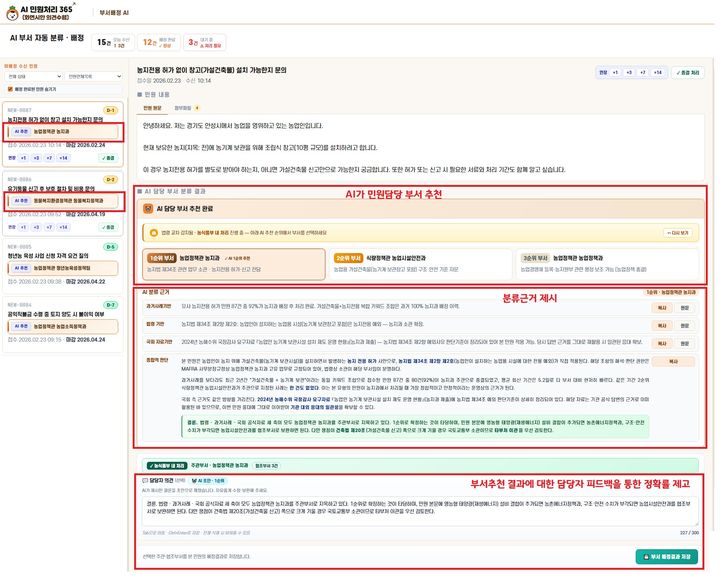Screen dimensions: 720x585
Task: Click the AI 민원처리 365 mascot logo
Action: [12, 13]
